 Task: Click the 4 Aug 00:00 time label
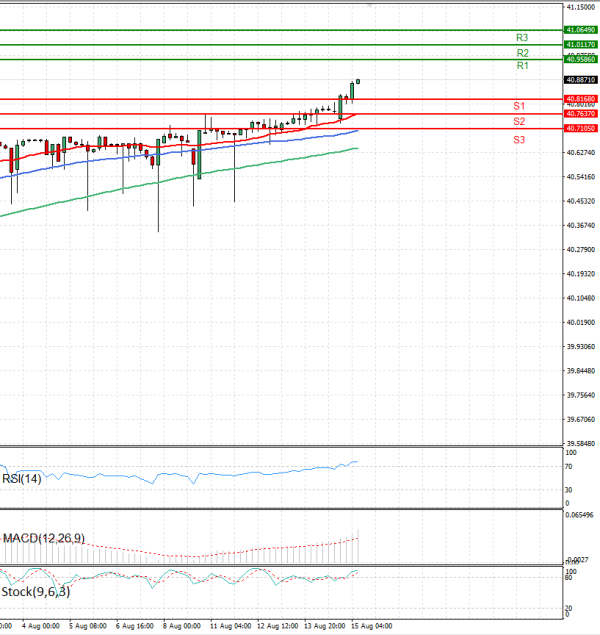pos(40,626)
